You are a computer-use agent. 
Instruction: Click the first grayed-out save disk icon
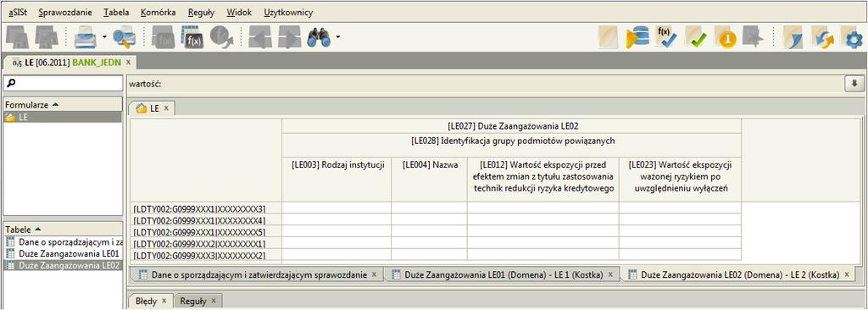tap(18, 37)
